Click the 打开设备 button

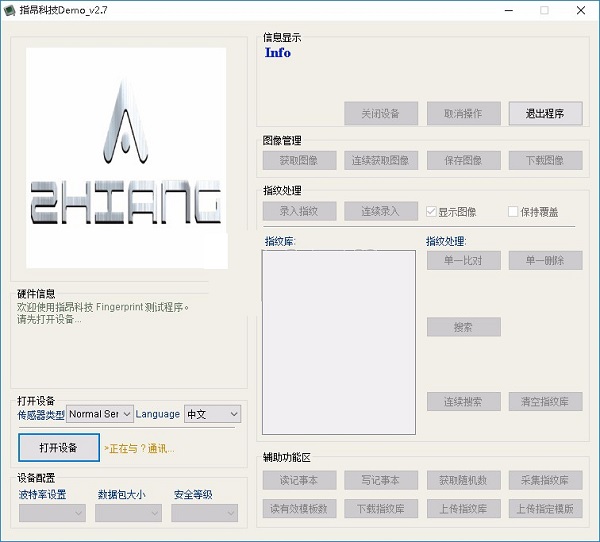click(x=59, y=447)
